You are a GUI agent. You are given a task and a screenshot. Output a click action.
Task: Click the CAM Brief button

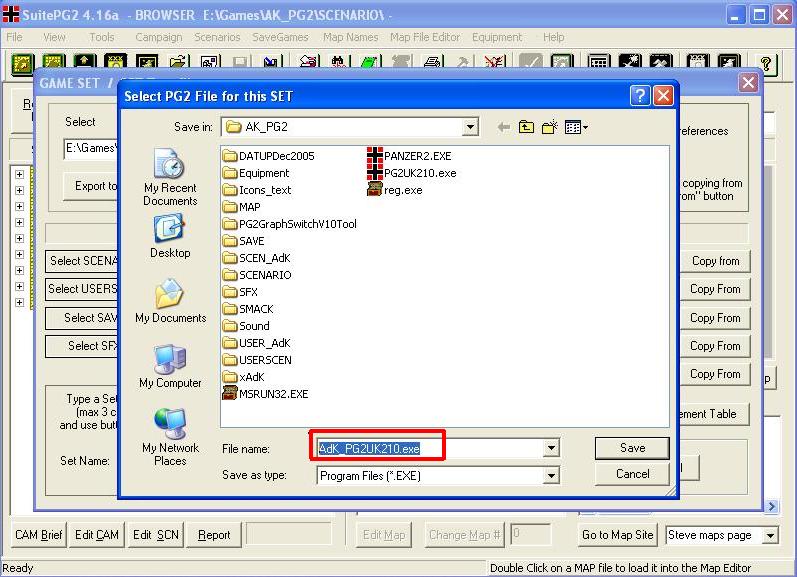pyautogui.click(x=39, y=535)
